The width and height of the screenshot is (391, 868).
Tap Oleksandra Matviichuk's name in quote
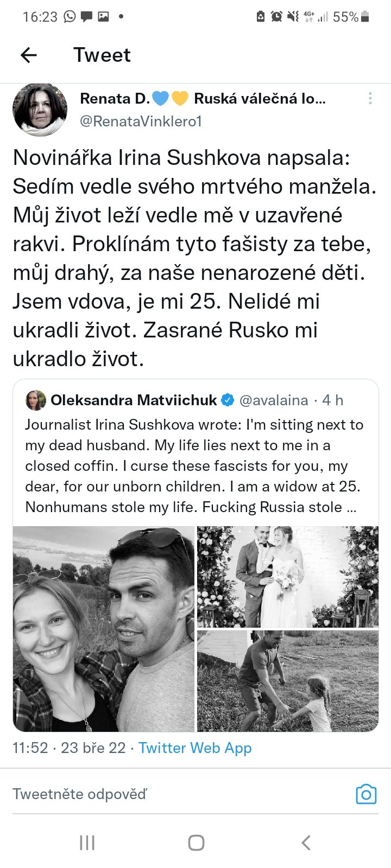[134, 400]
